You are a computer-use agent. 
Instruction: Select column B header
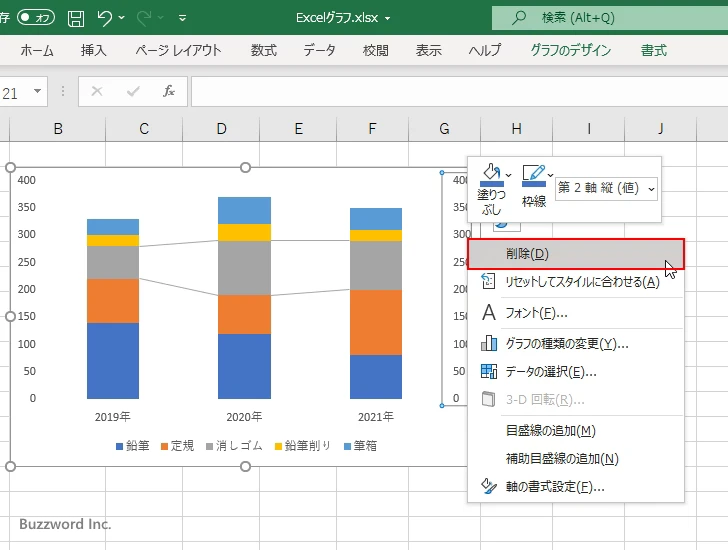(x=58, y=129)
